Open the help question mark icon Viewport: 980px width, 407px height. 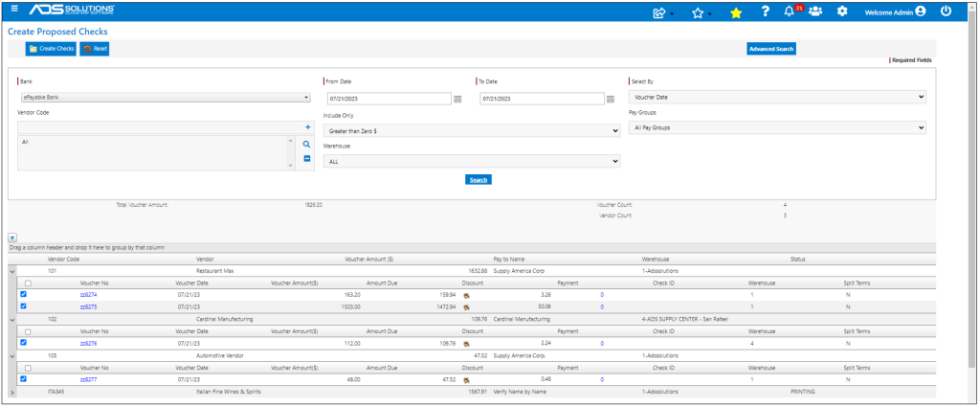[x=765, y=11]
